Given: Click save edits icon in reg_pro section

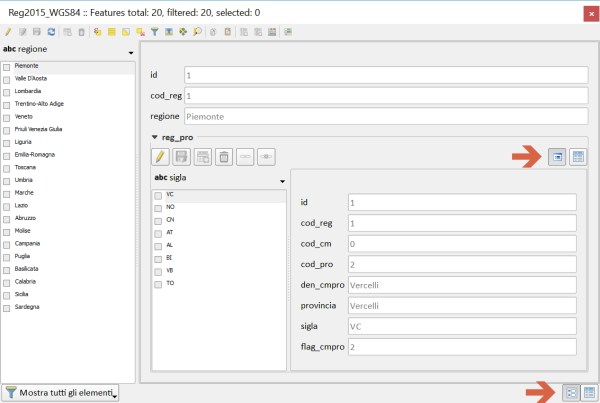Looking at the screenshot, I should pyautogui.click(x=181, y=156).
